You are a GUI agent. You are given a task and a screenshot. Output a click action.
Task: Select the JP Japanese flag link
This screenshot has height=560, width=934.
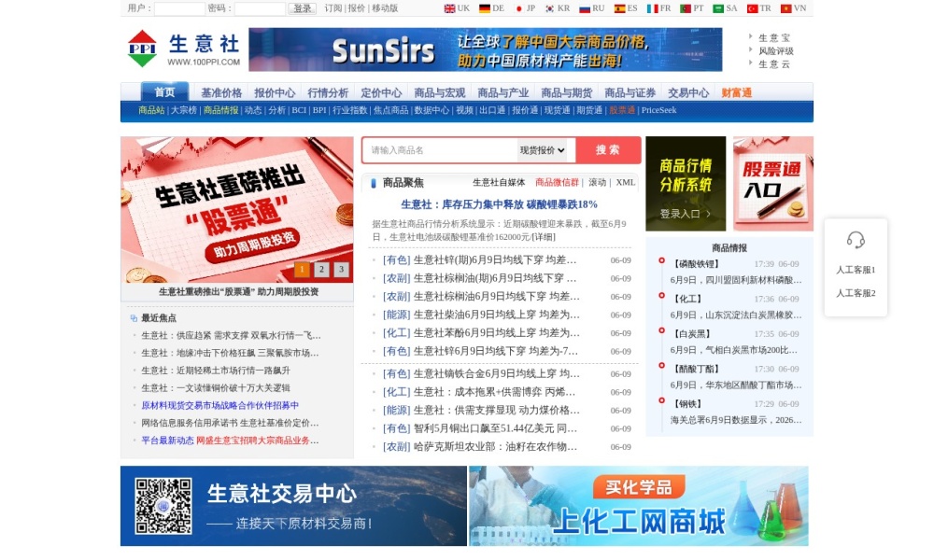525,8
